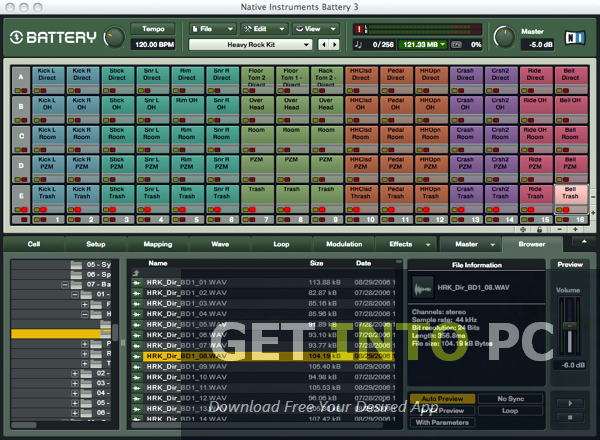Click waveform icon beside HRK_Dir_BD1_12.WAV

[x=136, y=398]
